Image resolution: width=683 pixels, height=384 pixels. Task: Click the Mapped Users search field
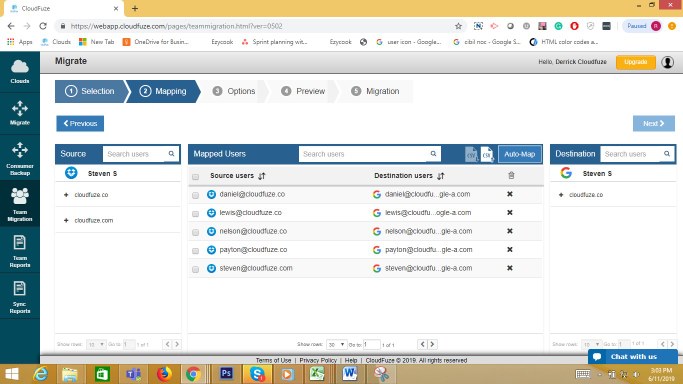click(x=364, y=154)
